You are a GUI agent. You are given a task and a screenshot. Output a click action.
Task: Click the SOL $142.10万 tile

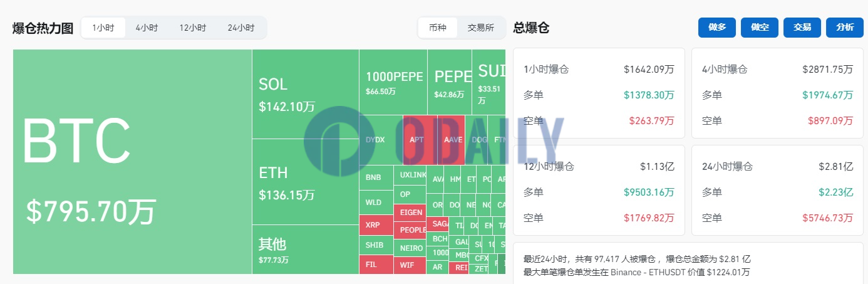click(x=306, y=94)
